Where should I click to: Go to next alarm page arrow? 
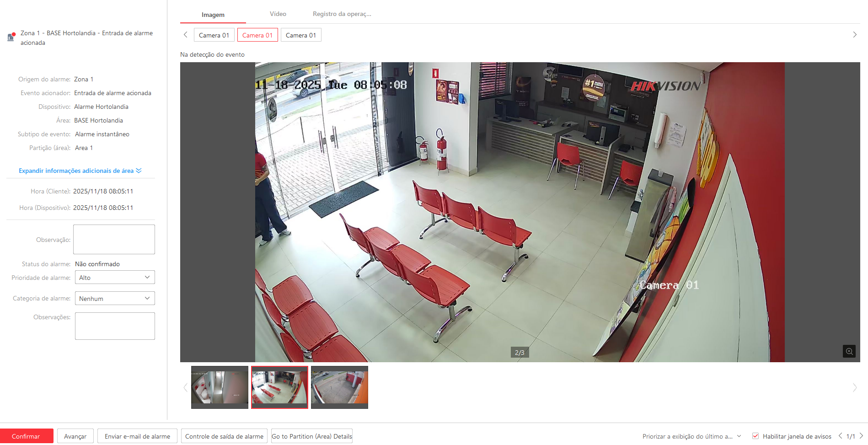click(861, 436)
